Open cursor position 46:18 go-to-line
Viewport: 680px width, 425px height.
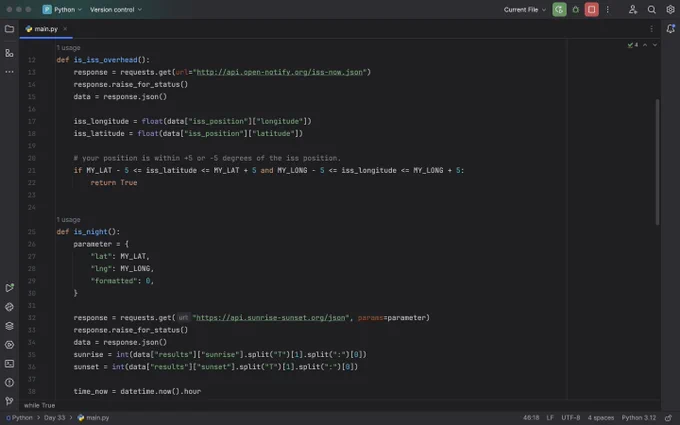pos(531,418)
